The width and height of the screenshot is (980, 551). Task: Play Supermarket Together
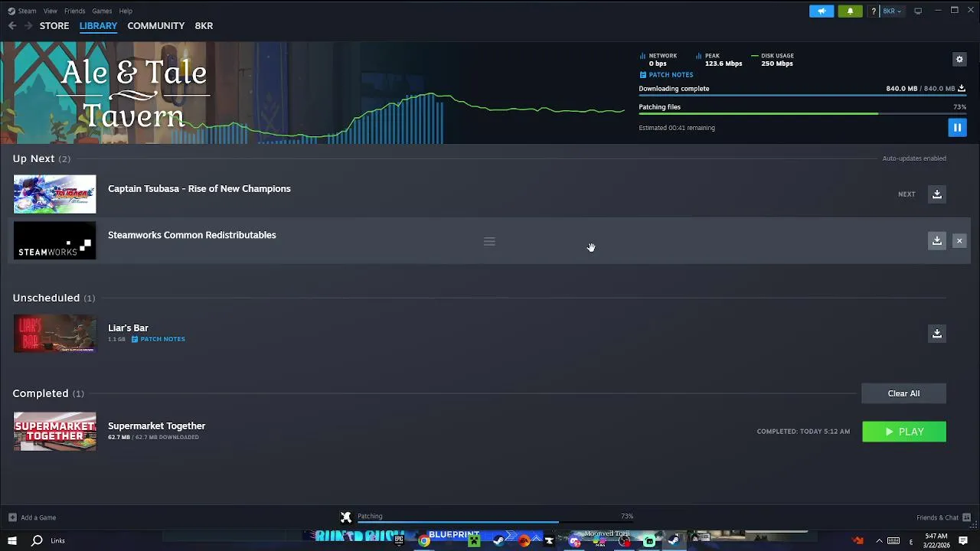click(x=904, y=432)
